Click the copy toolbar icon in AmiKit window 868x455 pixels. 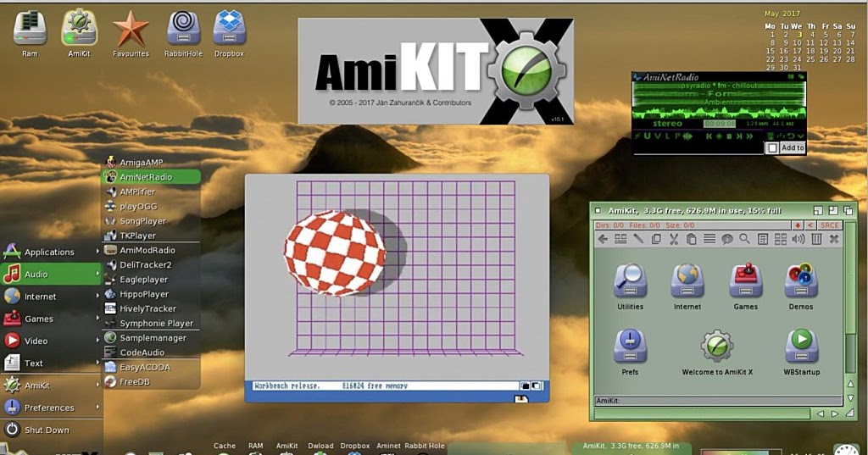click(x=656, y=239)
